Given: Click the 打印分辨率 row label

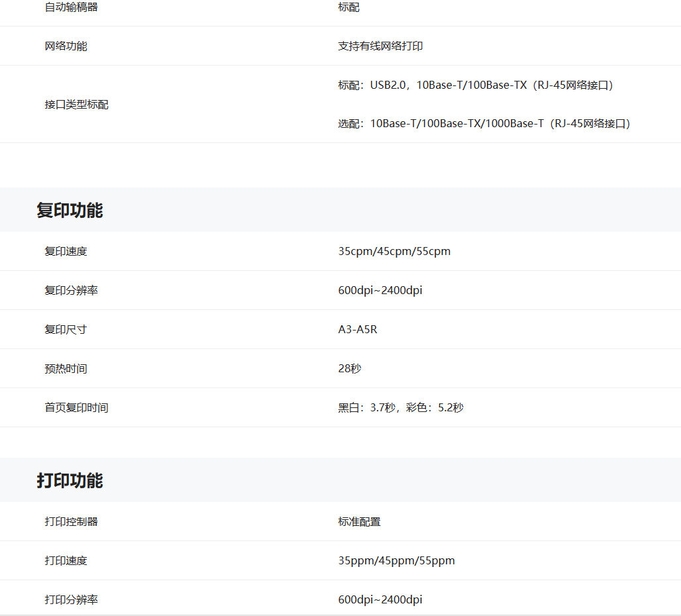Looking at the screenshot, I should pos(71,600).
